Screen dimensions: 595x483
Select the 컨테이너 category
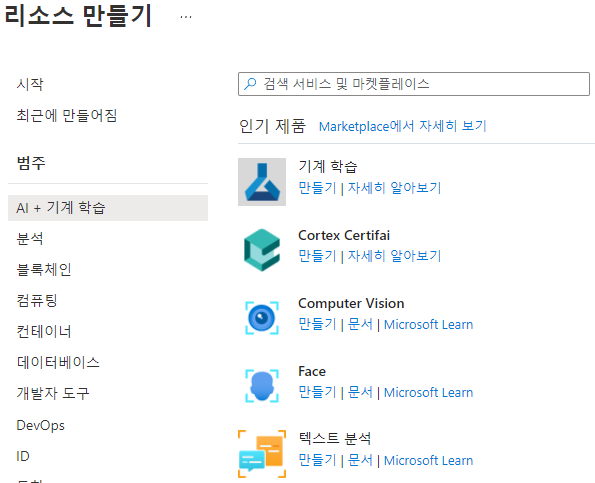[44, 331]
